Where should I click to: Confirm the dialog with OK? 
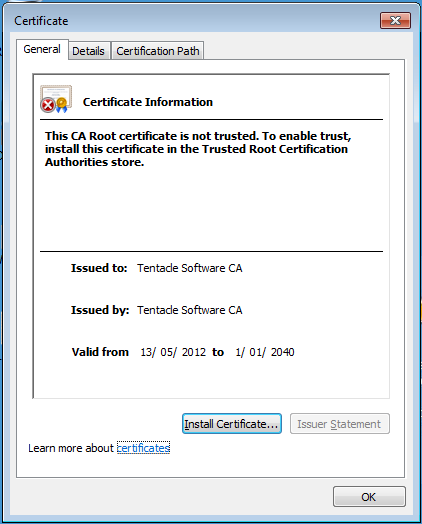(369, 497)
